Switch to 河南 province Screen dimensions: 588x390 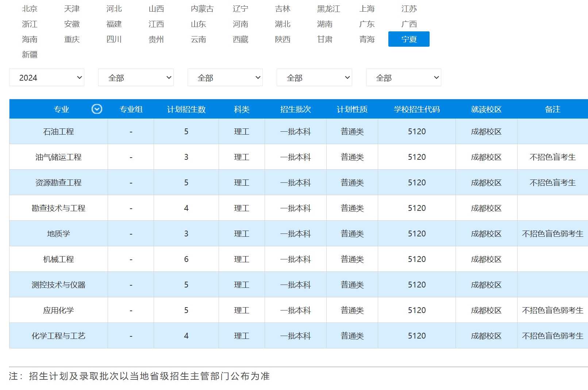pyautogui.click(x=241, y=24)
